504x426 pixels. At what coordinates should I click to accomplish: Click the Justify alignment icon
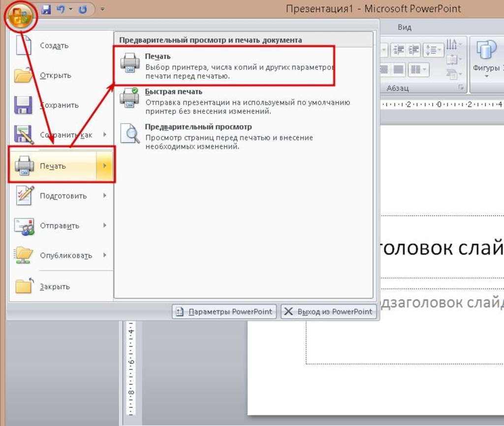click(x=399, y=69)
